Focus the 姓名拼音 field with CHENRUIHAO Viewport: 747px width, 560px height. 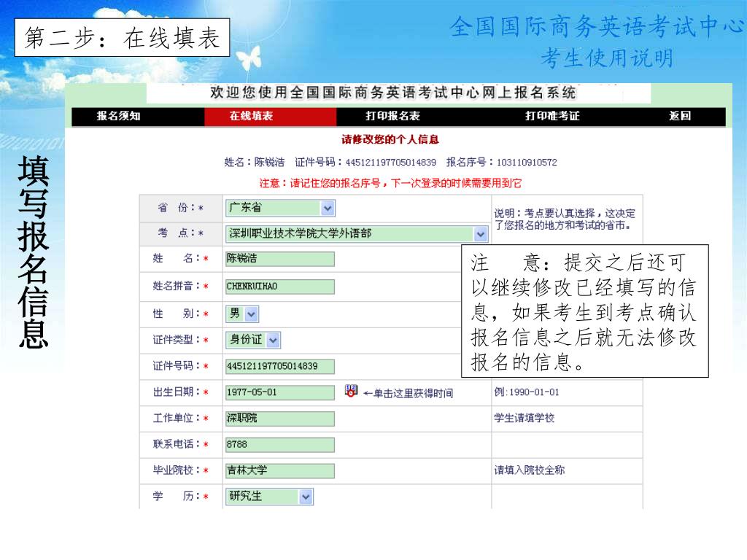click(x=280, y=286)
